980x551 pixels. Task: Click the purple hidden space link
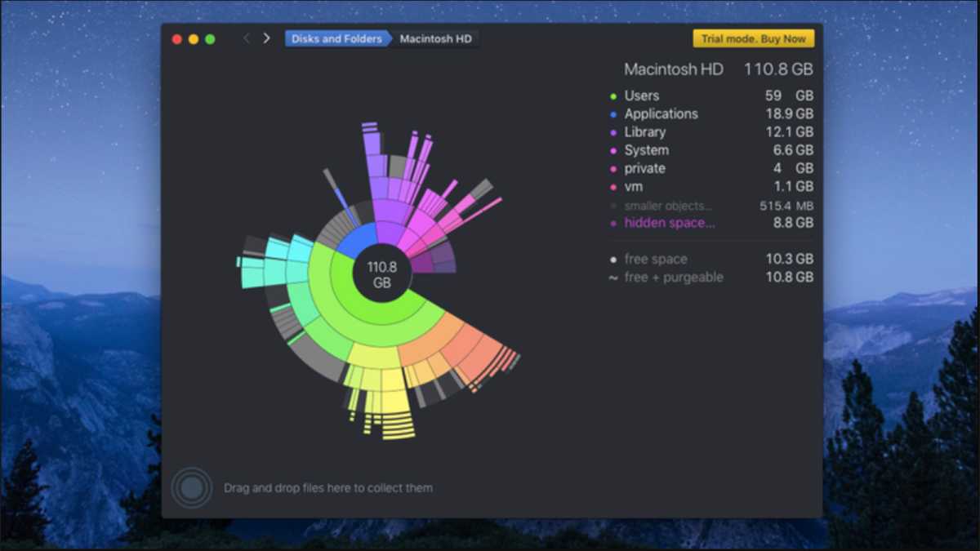click(x=670, y=223)
